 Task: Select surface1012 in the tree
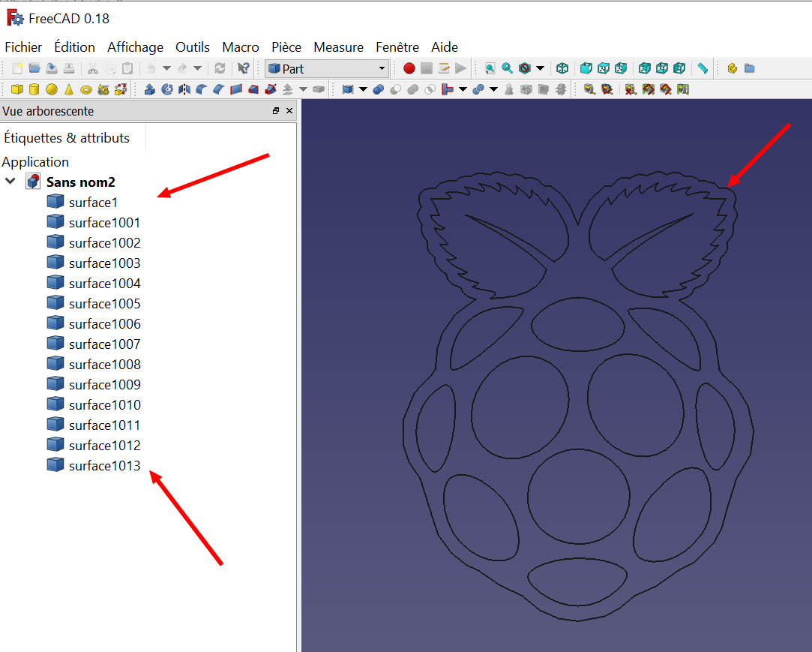(105, 445)
